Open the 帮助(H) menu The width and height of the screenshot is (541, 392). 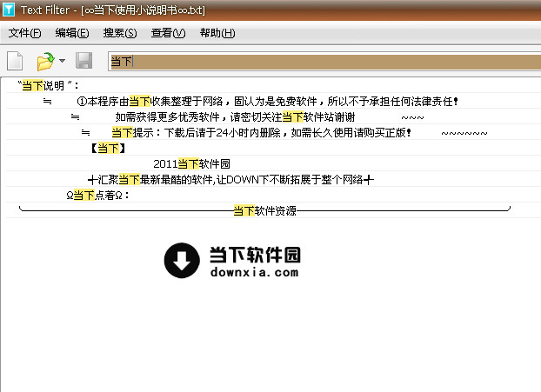(217, 33)
